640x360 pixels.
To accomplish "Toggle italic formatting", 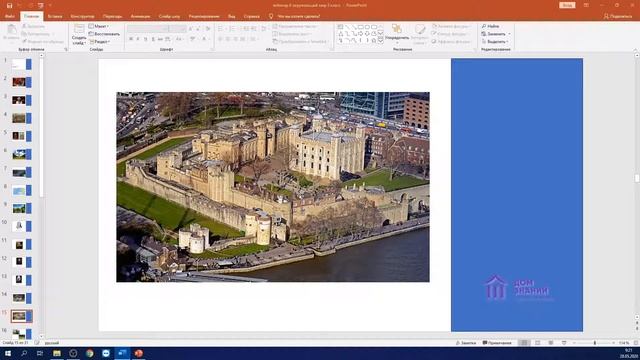I will coord(138,39).
